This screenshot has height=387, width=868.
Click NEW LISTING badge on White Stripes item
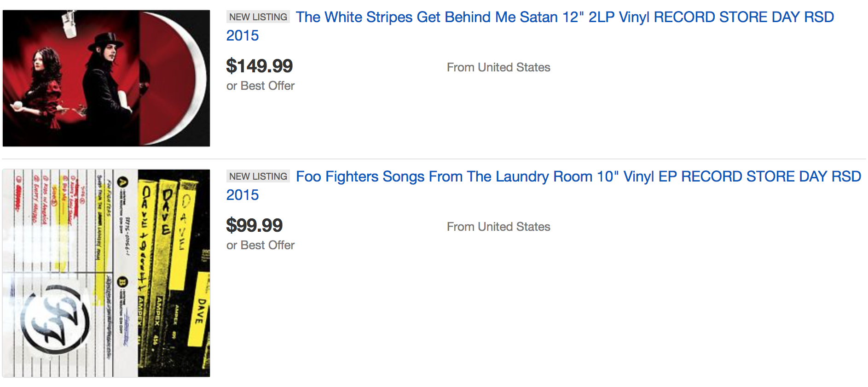[258, 17]
